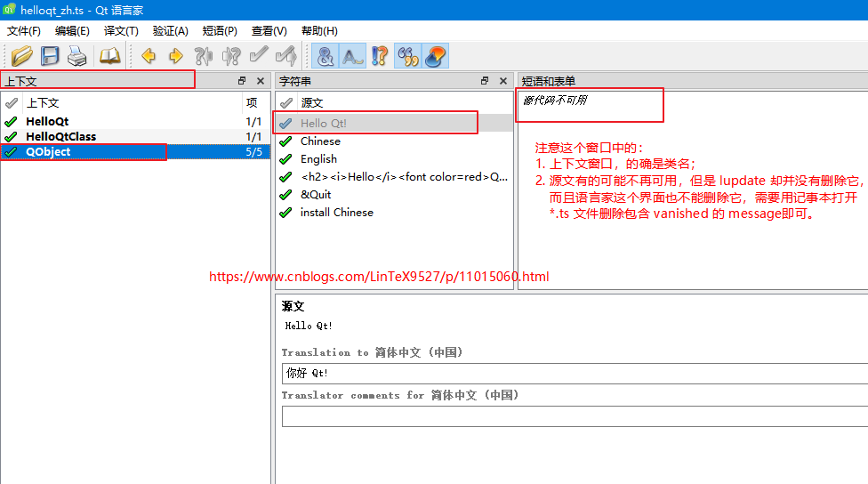The width and height of the screenshot is (868, 484).
Task: Open the 短语(P) menu
Action: (x=220, y=31)
